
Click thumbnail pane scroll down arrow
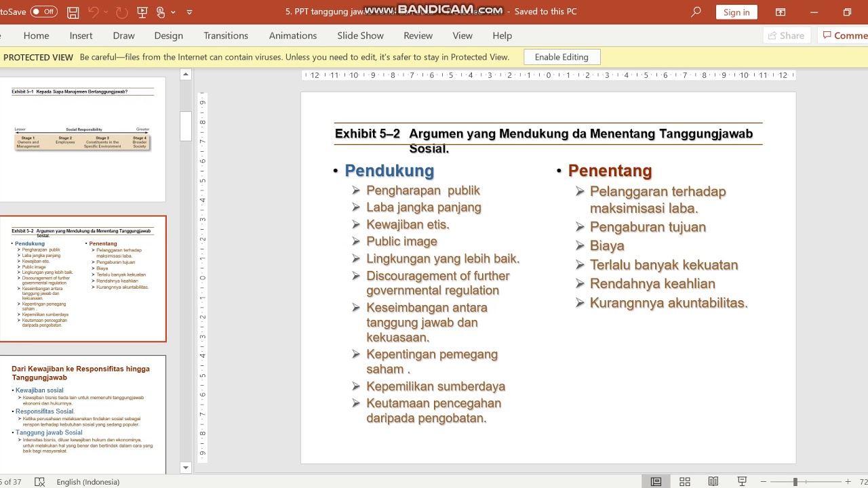pos(186,468)
